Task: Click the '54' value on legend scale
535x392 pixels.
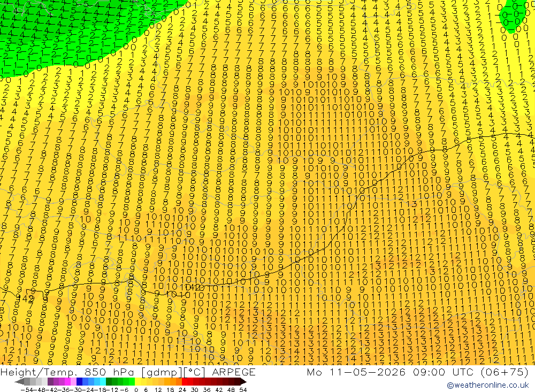Action: (243, 390)
